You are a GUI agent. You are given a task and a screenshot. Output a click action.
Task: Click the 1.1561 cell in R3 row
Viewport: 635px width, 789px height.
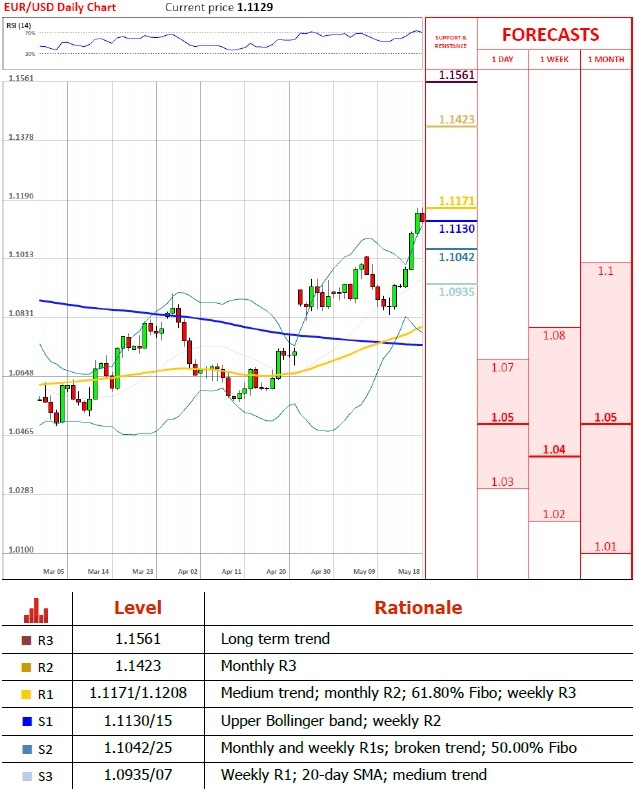138,639
